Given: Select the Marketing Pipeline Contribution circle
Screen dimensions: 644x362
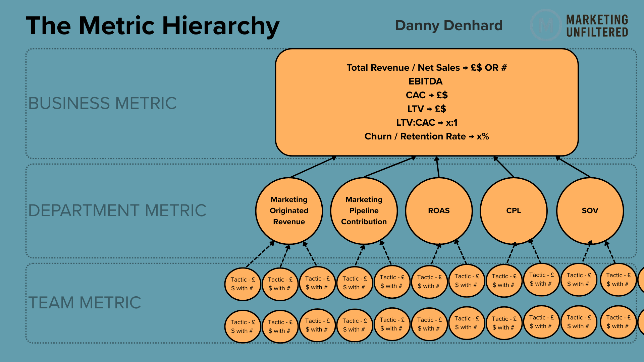Looking at the screenshot, I should tap(364, 210).
